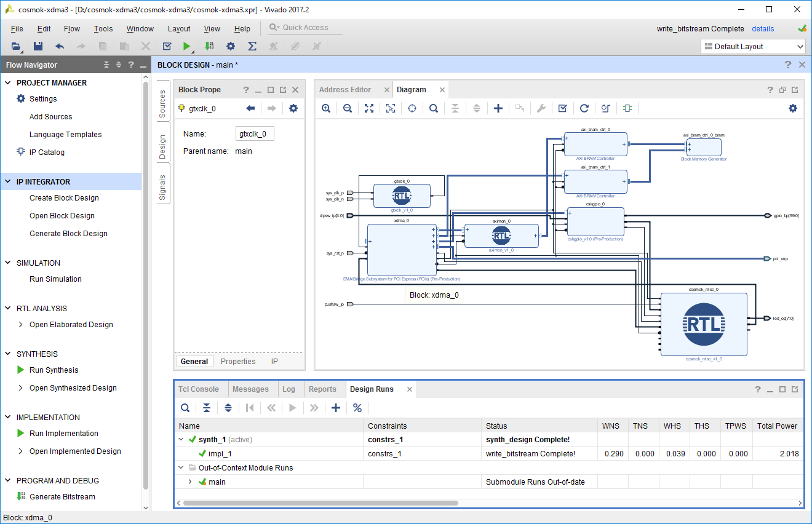
Task: Click the Name field containing gtxclk_0
Action: (255, 134)
